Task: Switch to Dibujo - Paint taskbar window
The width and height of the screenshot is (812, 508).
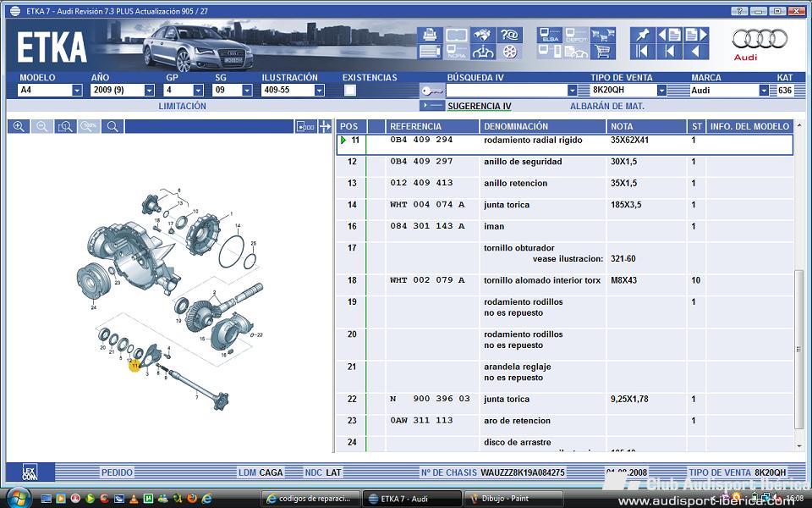Action: click(513, 499)
